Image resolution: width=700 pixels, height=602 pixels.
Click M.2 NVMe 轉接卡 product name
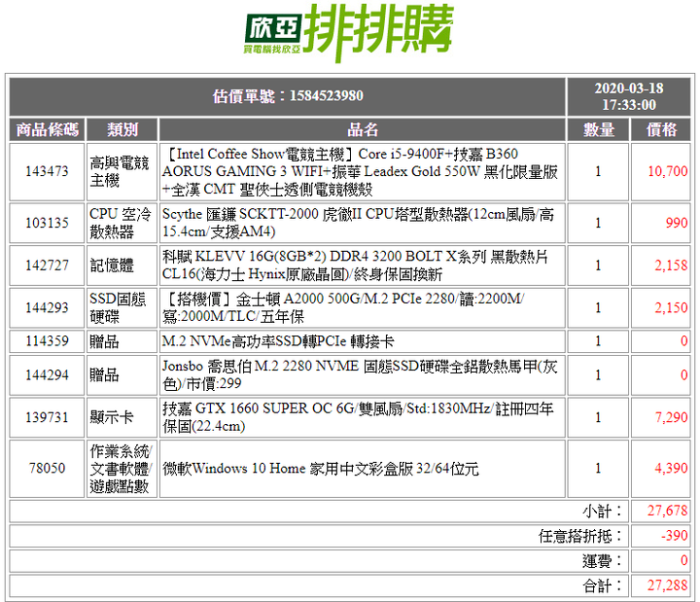tap(278, 341)
